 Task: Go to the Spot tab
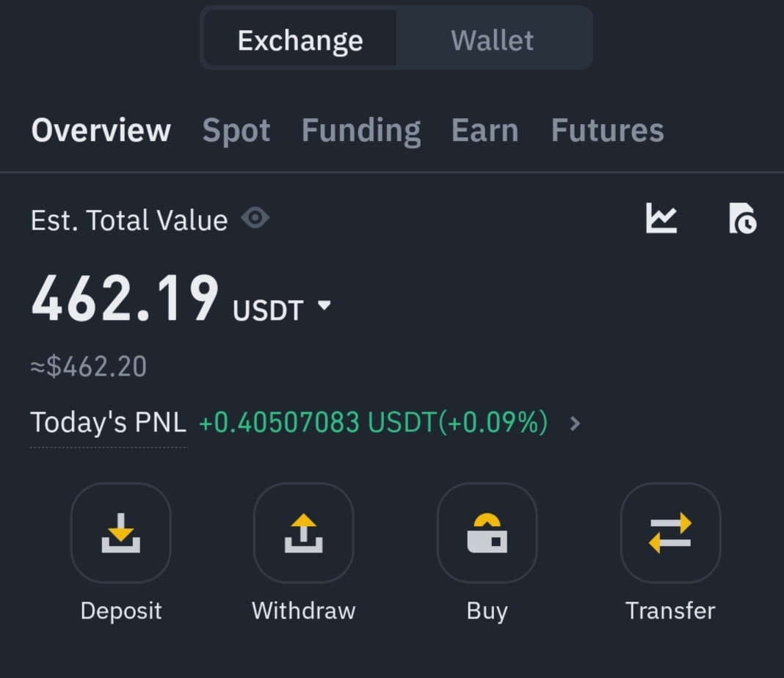point(236,131)
